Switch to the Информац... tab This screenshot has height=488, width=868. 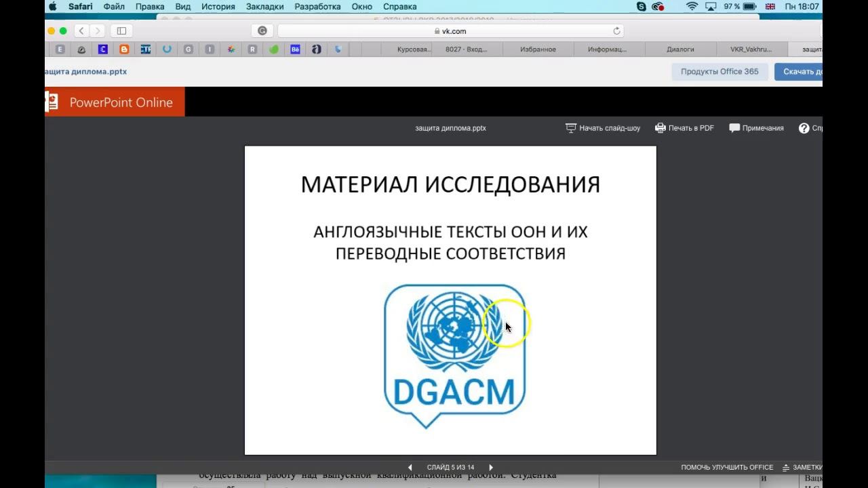tap(608, 49)
